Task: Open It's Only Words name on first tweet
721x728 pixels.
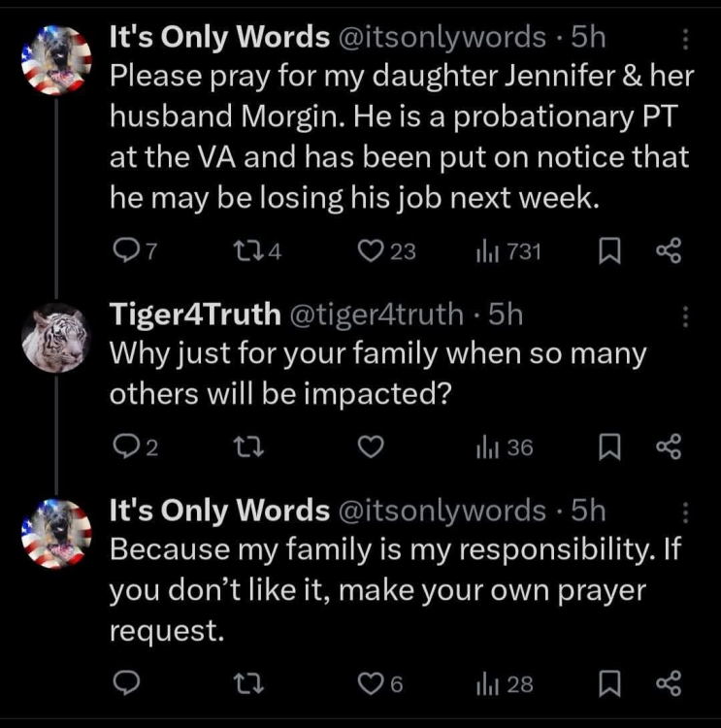Action: pos(219,38)
